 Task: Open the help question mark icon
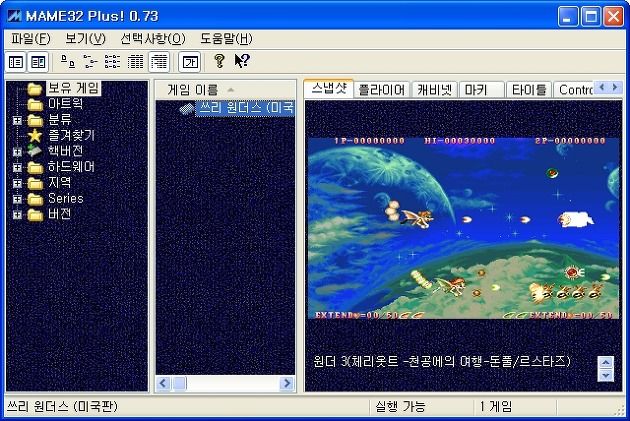219,61
